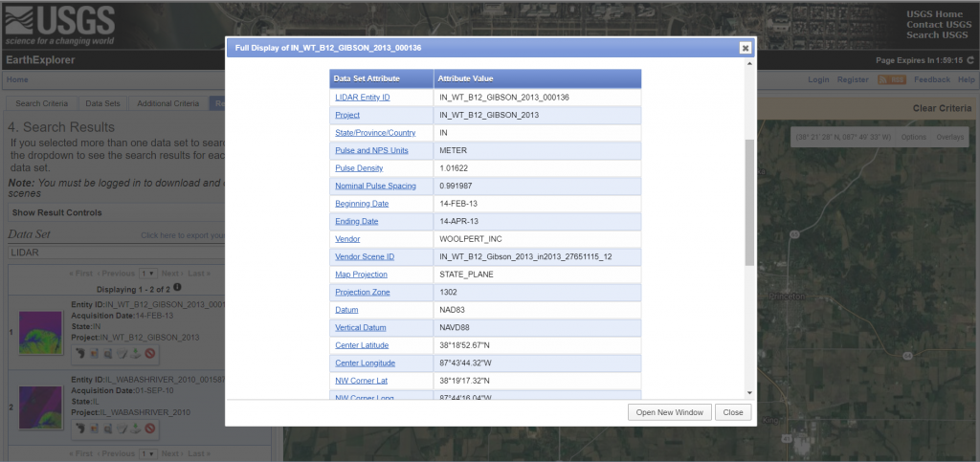The image size is (980, 462).
Task: Open the Contact USGS link
Action: [x=940, y=24]
